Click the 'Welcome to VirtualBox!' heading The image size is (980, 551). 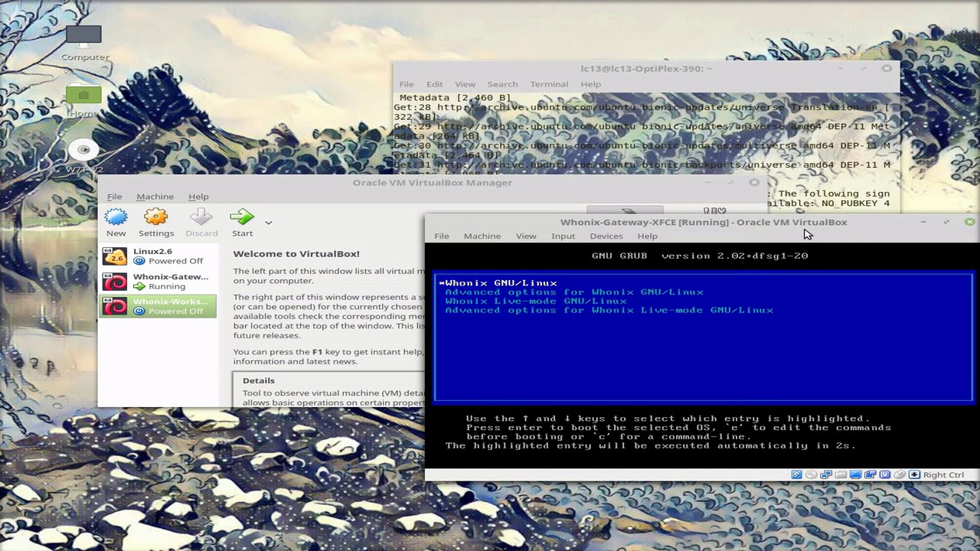coord(296,254)
